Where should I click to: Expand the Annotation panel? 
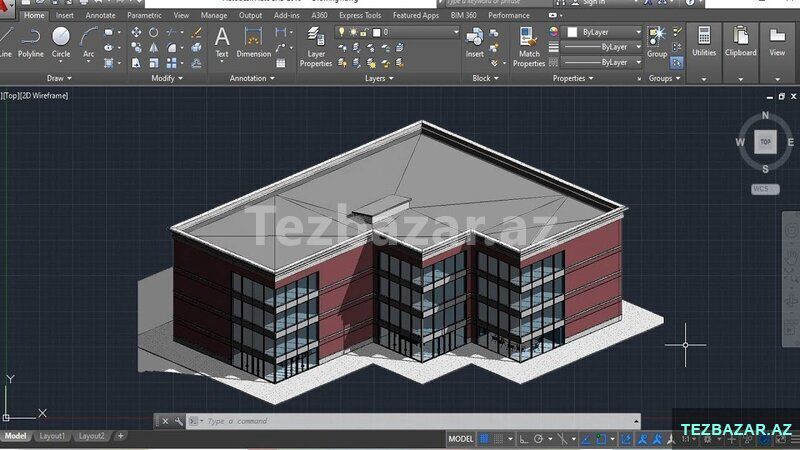click(252, 79)
